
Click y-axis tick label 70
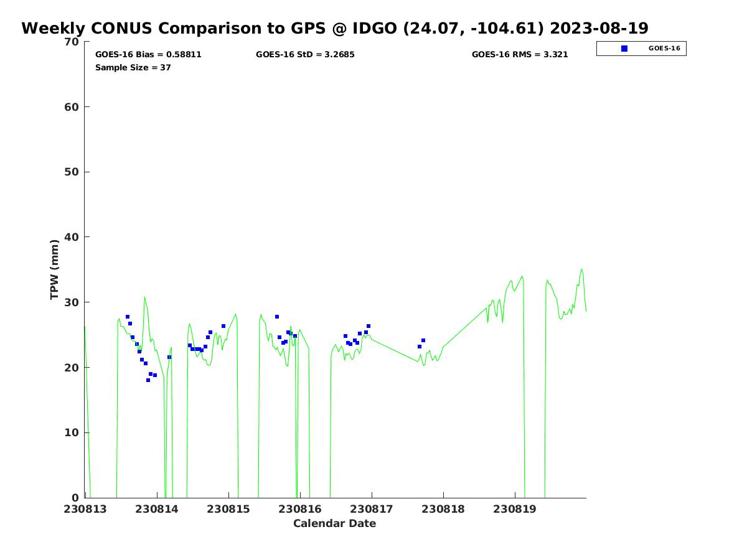72,42
